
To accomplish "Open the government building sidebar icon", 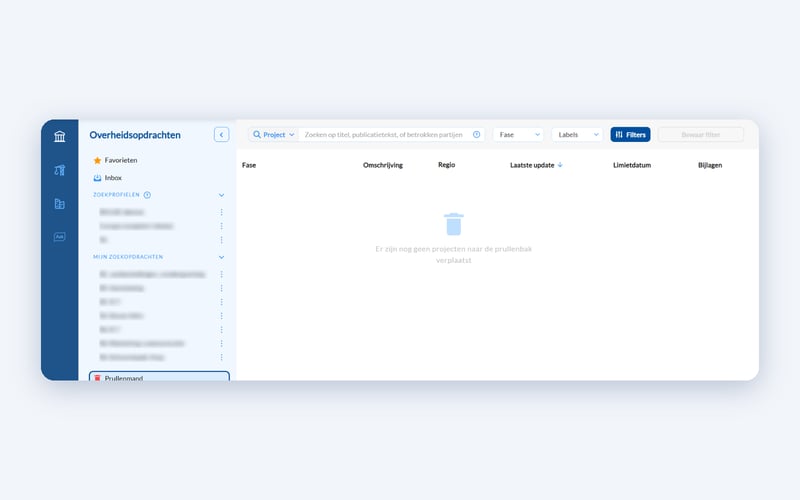I will pyautogui.click(x=60, y=136).
